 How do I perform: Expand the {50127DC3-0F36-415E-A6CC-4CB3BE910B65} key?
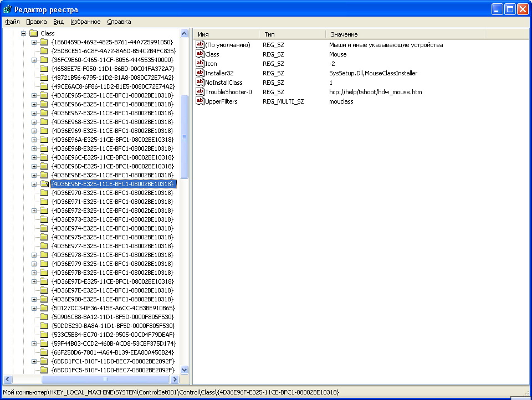click(34, 308)
